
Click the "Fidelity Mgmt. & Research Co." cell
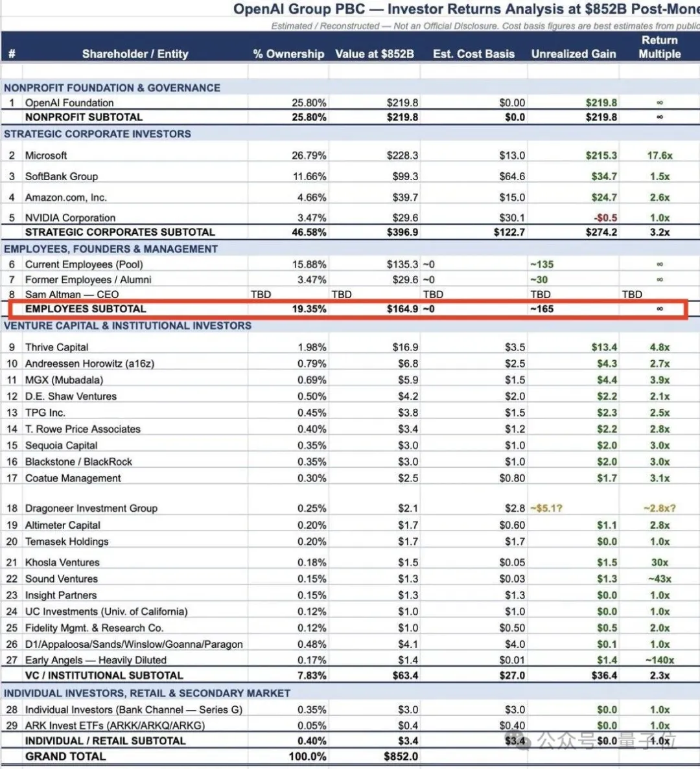pyautogui.click(x=94, y=628)
